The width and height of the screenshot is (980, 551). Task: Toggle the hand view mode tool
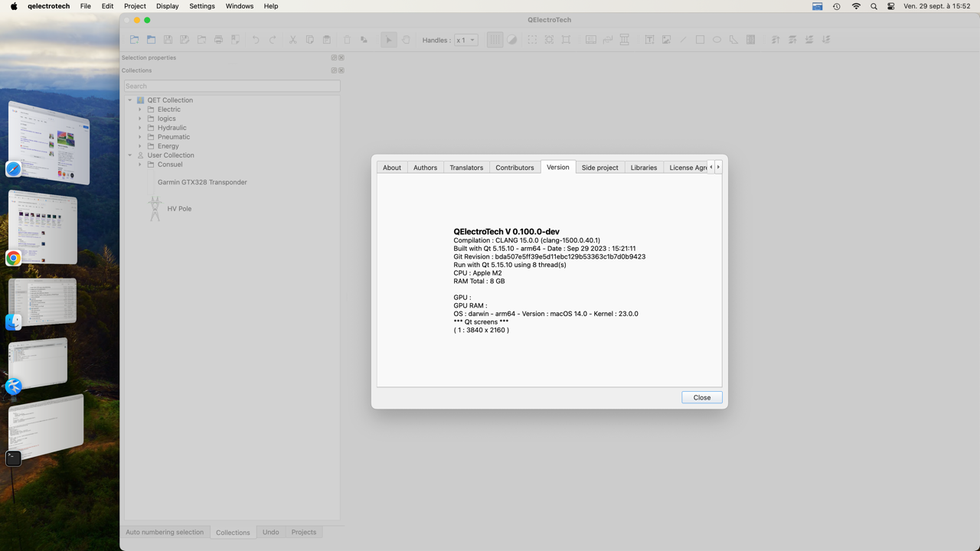pyautogui.click(x=405, y=40)
